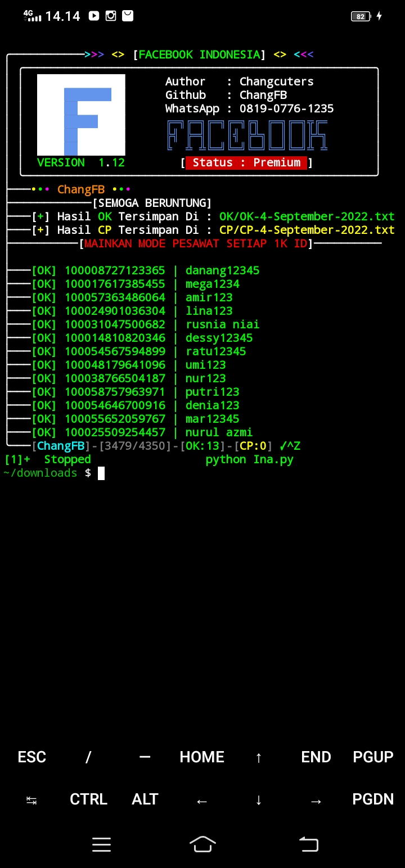405x868 pixels.
Task: Tap the python Ina.py stopped job text
Action: [250, 460]
